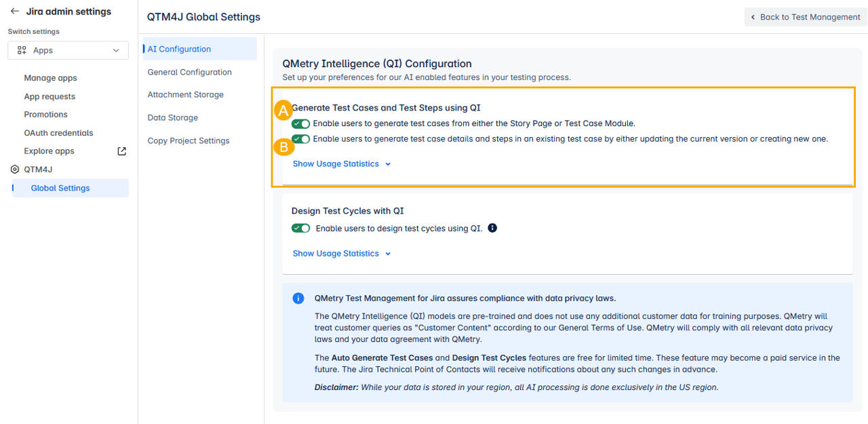Toggle generating test cases from Story Page
Image resolution: width=868 pixels, height=424 pixels.
coord(300,123)
